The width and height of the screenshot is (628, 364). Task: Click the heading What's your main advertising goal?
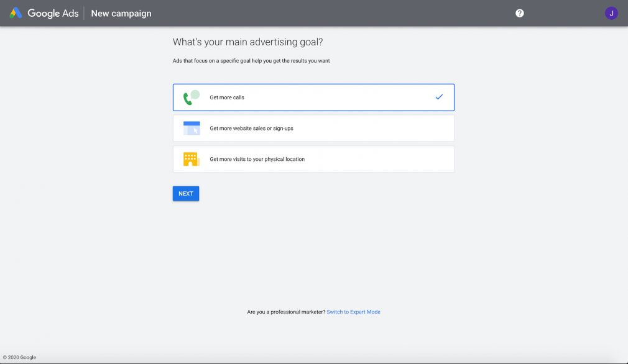(x=247, y=42)
